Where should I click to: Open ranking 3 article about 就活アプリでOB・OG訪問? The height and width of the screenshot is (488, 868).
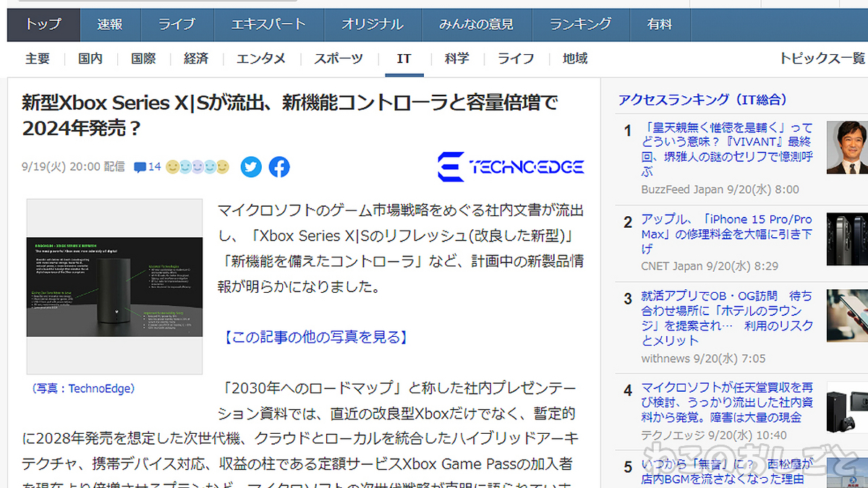(727, 318)
